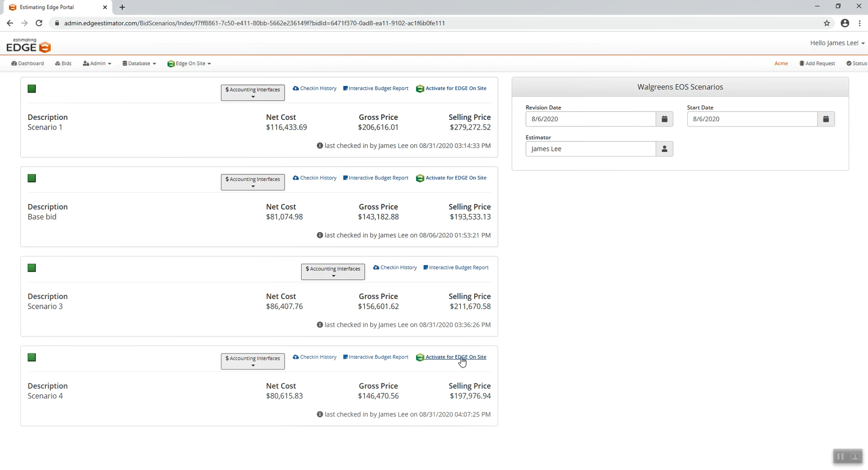Open the Bids menu item

[64, 63]
